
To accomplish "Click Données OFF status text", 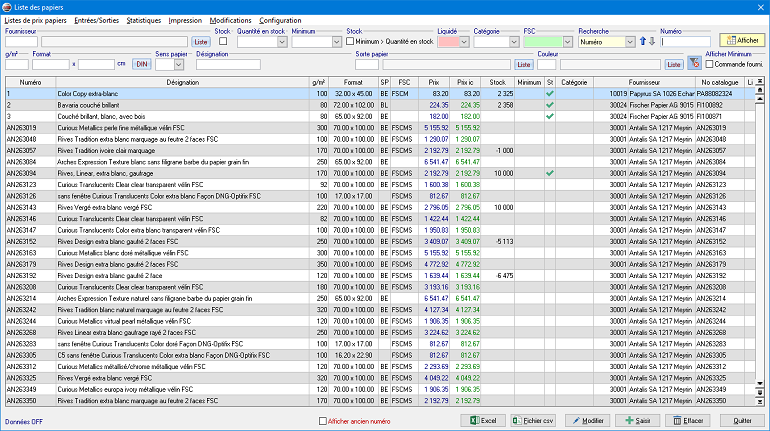I will [x=24, y=422].
